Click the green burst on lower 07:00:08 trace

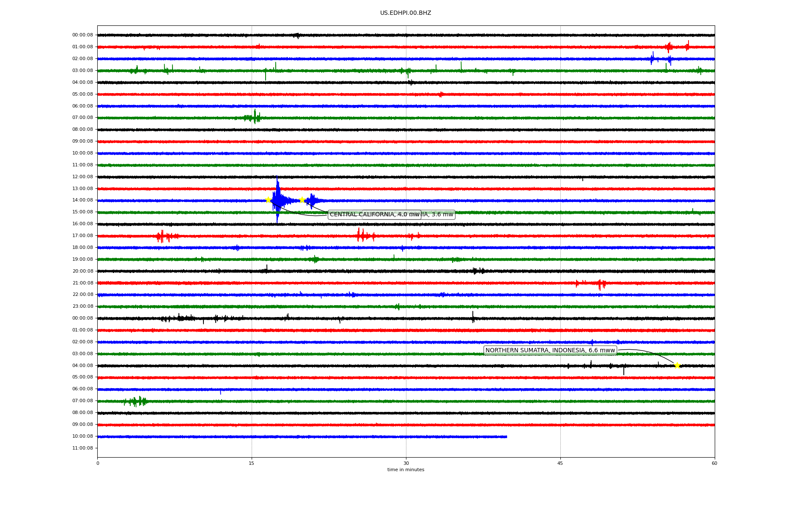click(136, 401)
